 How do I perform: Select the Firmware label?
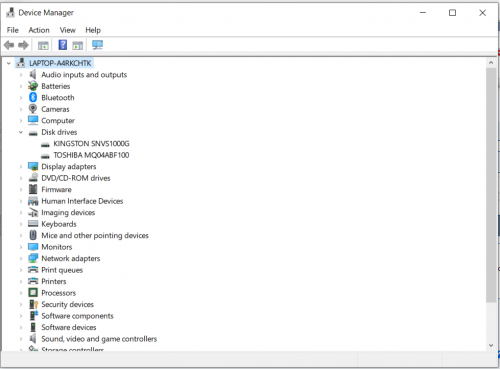pyautogui.click(x=56, y=189)
